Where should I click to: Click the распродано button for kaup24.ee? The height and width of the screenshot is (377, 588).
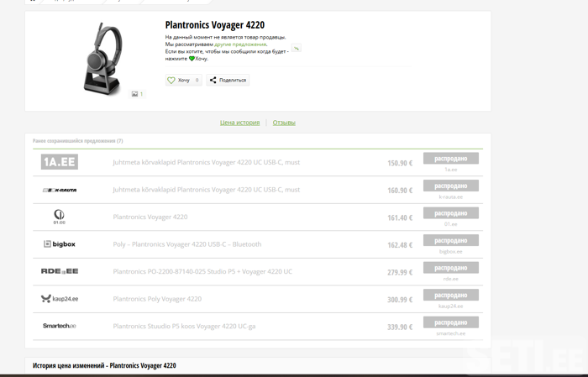(451, 296)
